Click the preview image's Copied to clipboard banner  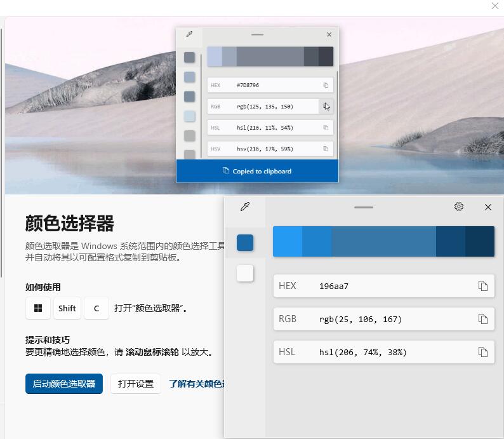257,171
